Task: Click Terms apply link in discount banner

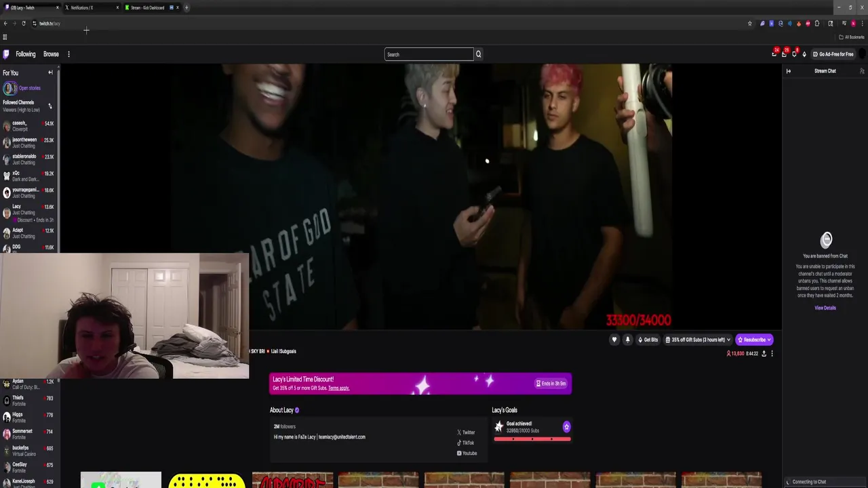Action: coord(339,388)
